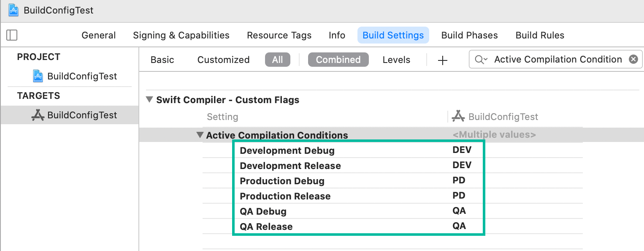Collapse the Active Compilation Conditions row

click(200, 135)
